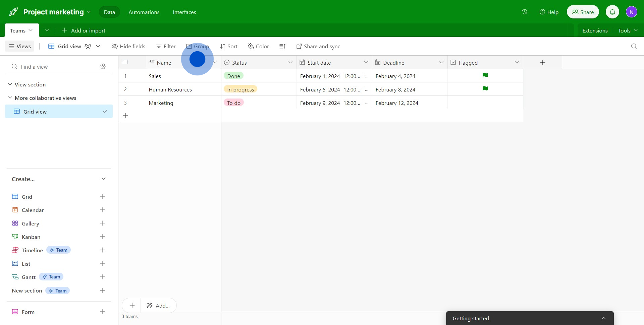The height and width of the screenshot is (325, 644).
Task: Check Flagged for Marketing row
Action: [x=485, y=103]
